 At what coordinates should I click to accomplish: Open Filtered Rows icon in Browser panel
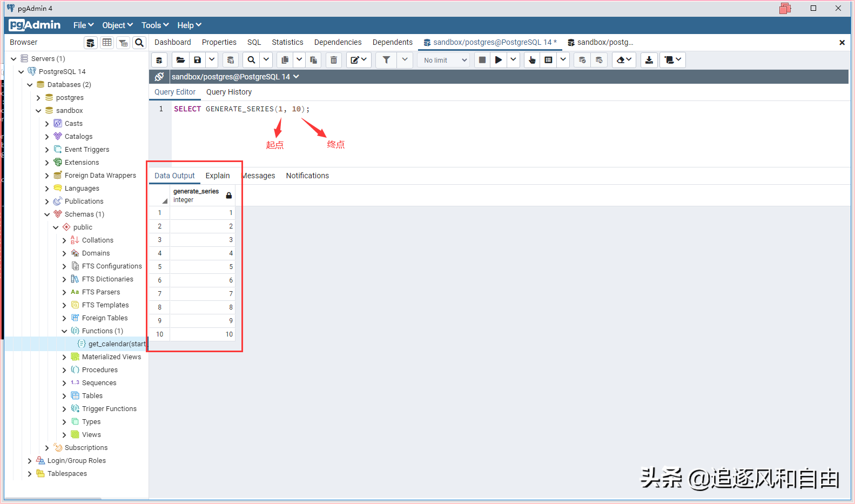[x=123, y=43]
